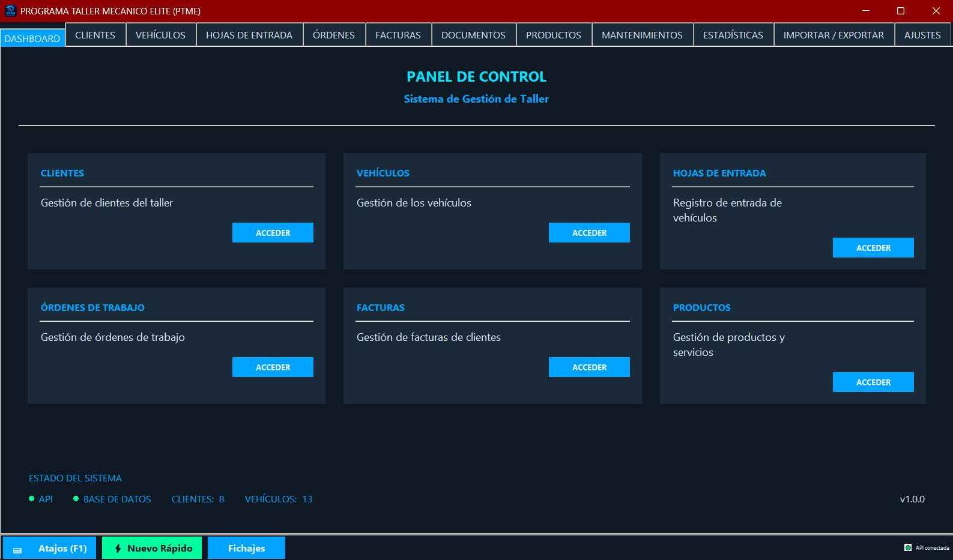Image resolution: width=953 pixels, height=560 pixels.
Task: Click 'Gestión de facturas de clientes' text
Action: click(x=429, y=337)
